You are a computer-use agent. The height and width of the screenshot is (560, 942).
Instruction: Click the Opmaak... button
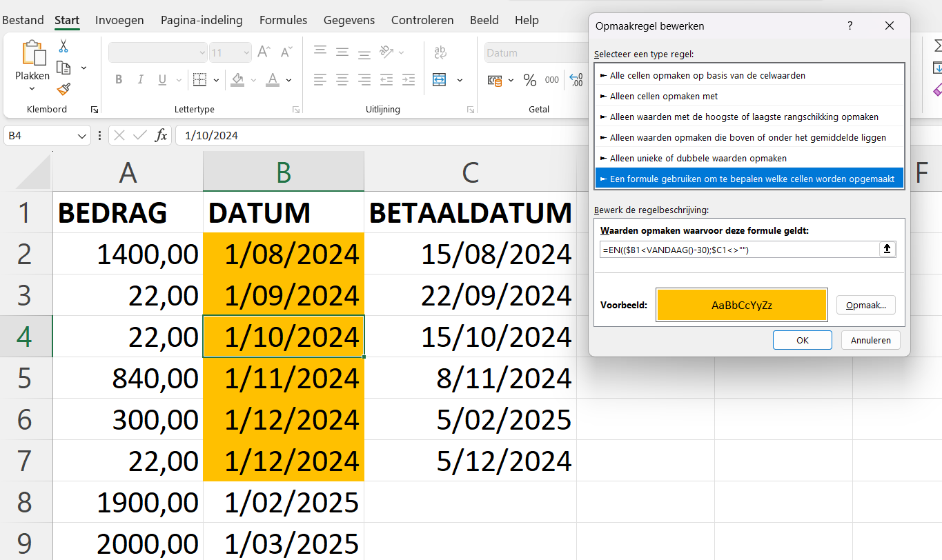(x=866, y=305)
